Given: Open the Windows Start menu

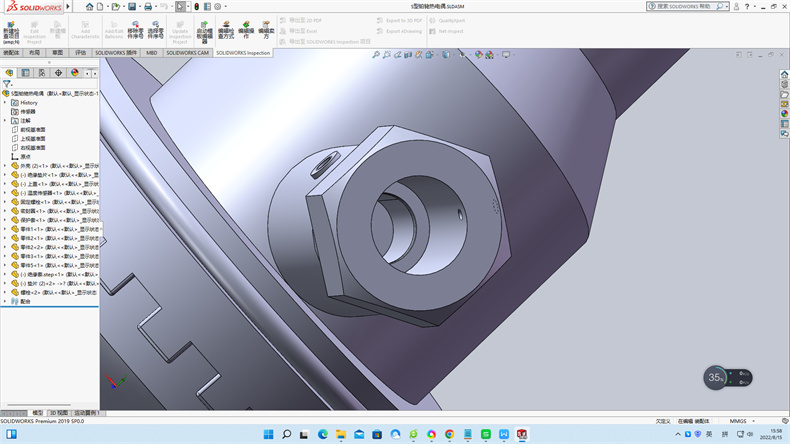Looking at the screenshot, I should point(267,434).
